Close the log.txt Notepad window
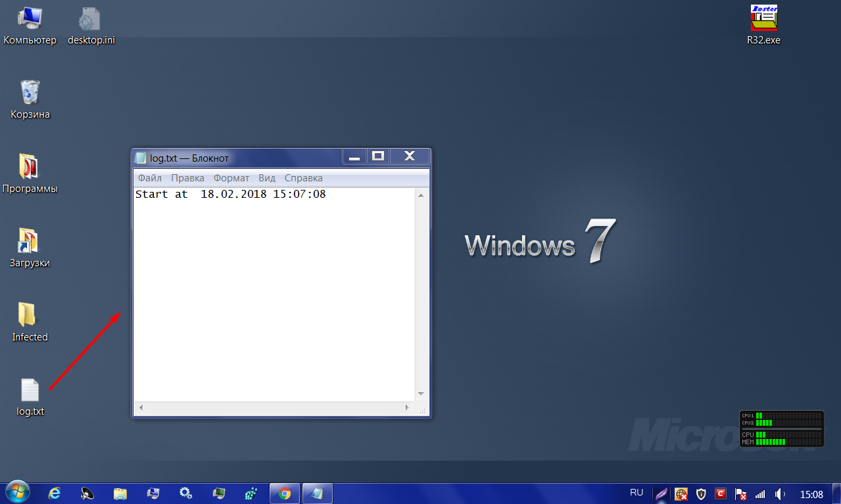Viewport: 841px width, 504px height. [x=410, y=156]
